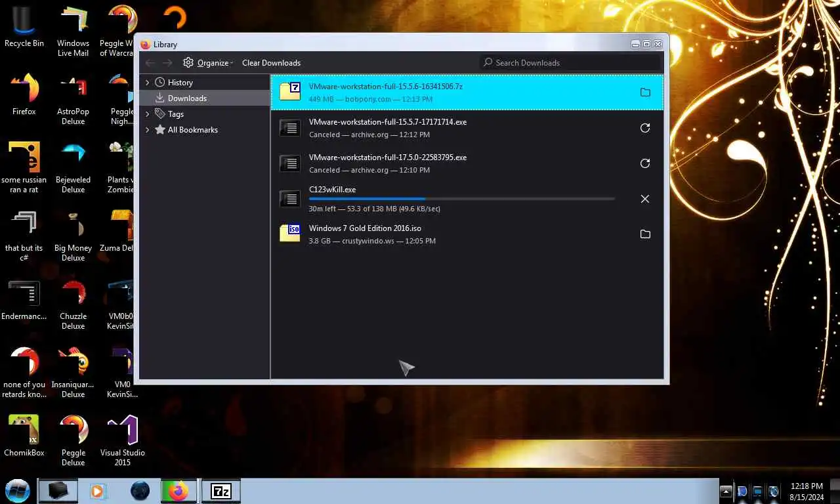The width and height of the screenshot is (840, 504).
Task: Select the Chuzzle Deluxe desktop icon
Action: (73, 306)
